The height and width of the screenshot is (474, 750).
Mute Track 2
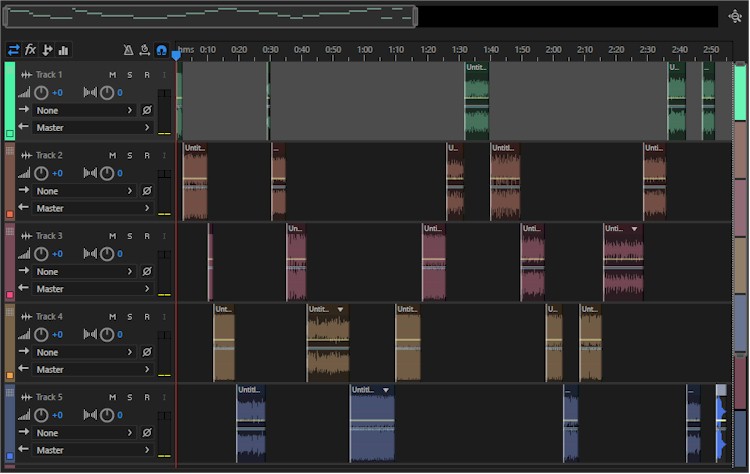[x=112, y=155]
